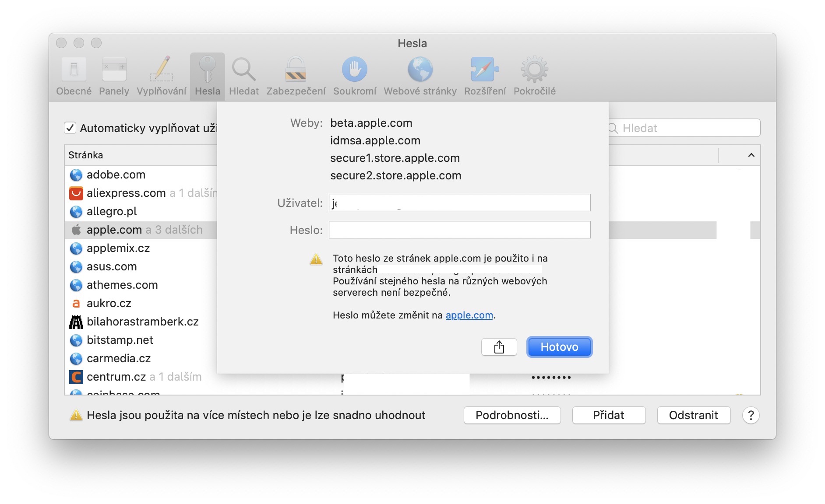Focus the Uživatel text field
Screen dimensions: 825x504
coord(460,203)
